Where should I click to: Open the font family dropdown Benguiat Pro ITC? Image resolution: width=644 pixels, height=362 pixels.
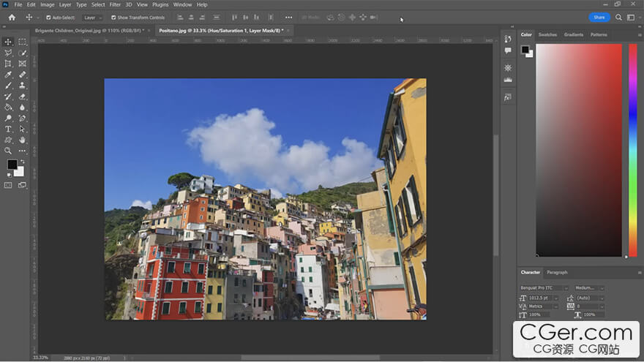coord(544,287)
